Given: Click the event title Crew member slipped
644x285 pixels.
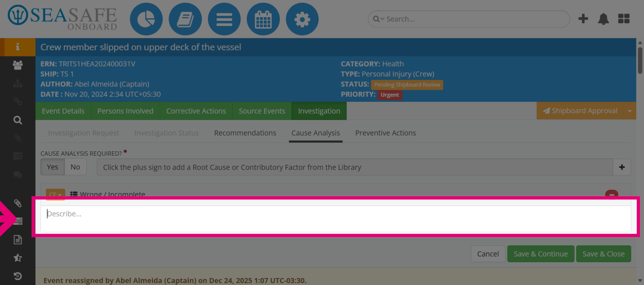Looking at the screenshot, I should pos(141,47).
